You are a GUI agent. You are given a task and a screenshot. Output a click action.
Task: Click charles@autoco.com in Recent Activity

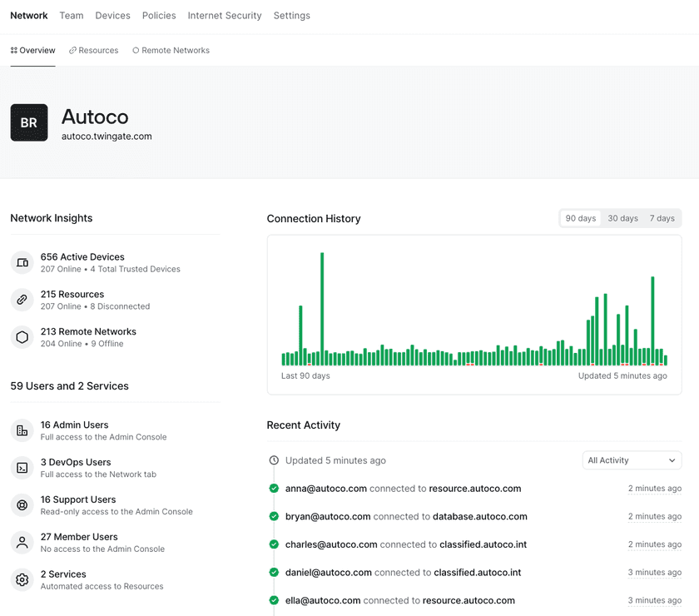click(331, 544)
